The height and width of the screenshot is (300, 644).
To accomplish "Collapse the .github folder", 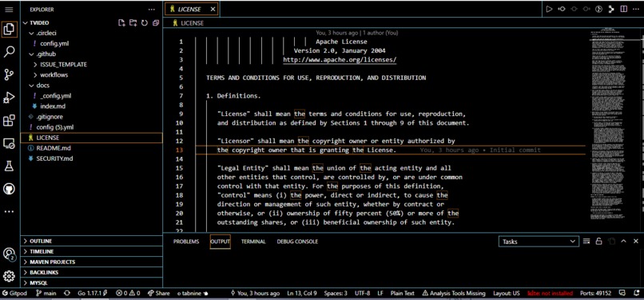I will click(x=32, y=54).
